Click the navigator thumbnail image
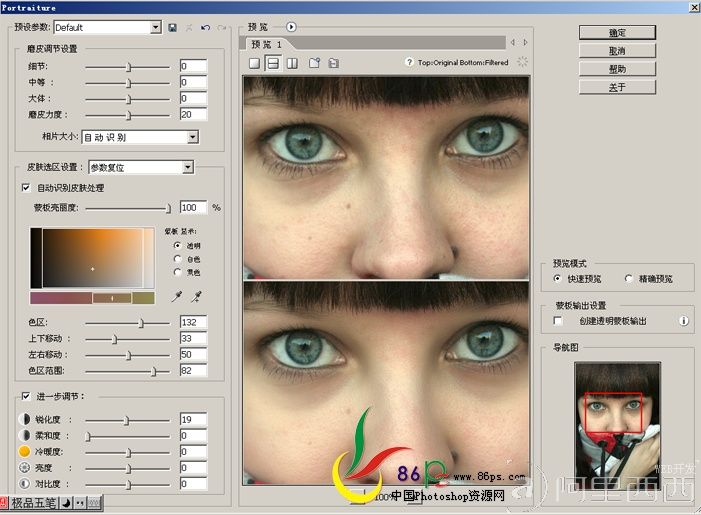Image resolution: width=701 pixels, height=515 pixels. pos(617,420)
